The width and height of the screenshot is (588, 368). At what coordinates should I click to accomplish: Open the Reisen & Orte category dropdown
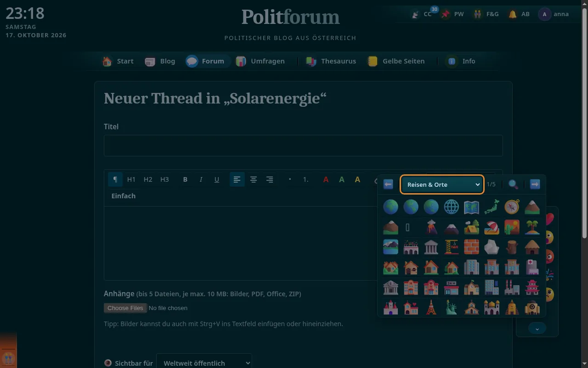click(x=442, y=184)
